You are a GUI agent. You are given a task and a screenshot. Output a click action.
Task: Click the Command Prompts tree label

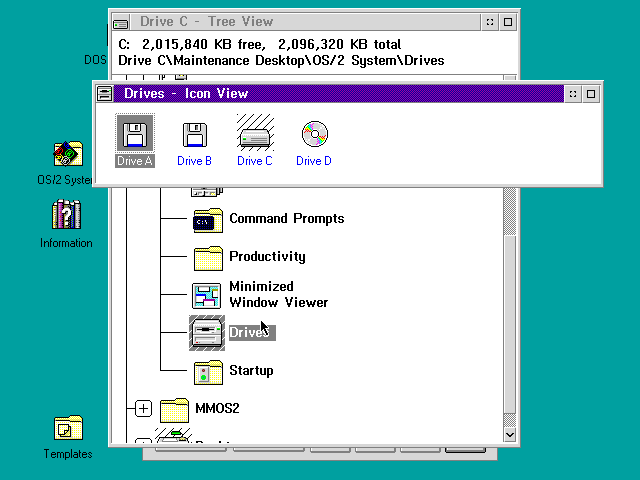click(x=287, y=219)
